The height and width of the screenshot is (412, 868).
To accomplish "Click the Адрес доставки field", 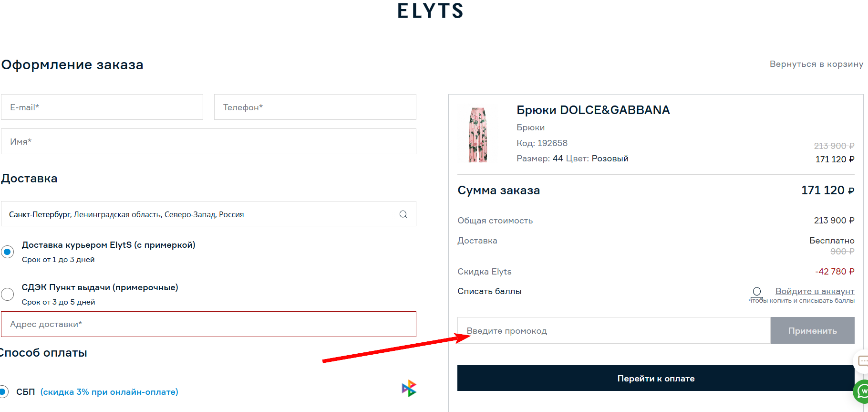I will pyautogui.click(x=208, y=324).
